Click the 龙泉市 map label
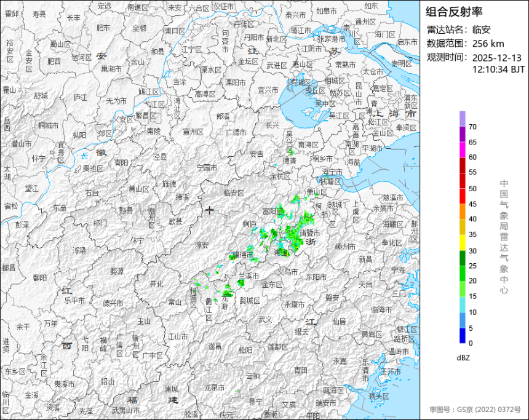529x420 pixels. (214, 387)
